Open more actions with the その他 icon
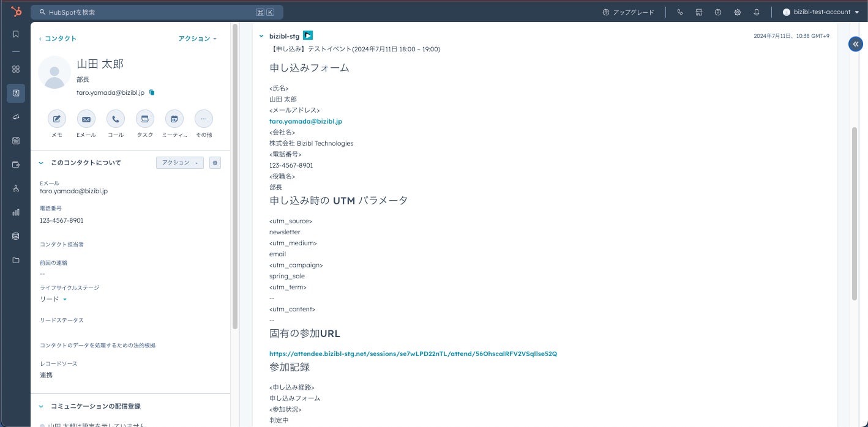This screenshot has height=427, width=868. [204, 119]
